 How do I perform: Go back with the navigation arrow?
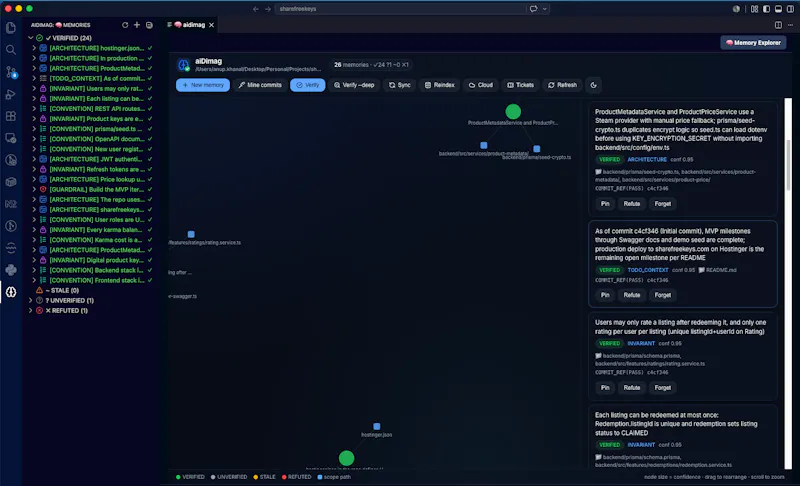(x=256, y=9)
